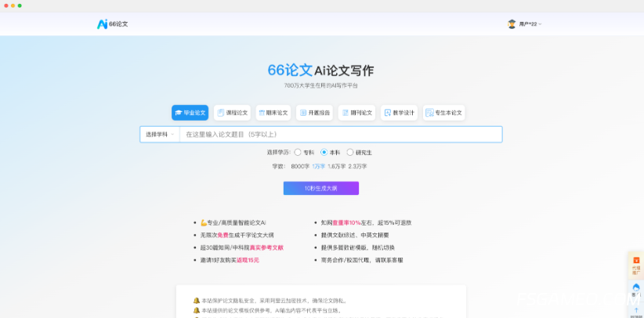The image size is (644, 318).
Task: Click the user avatar graduation icon
Action: (512, 24)
